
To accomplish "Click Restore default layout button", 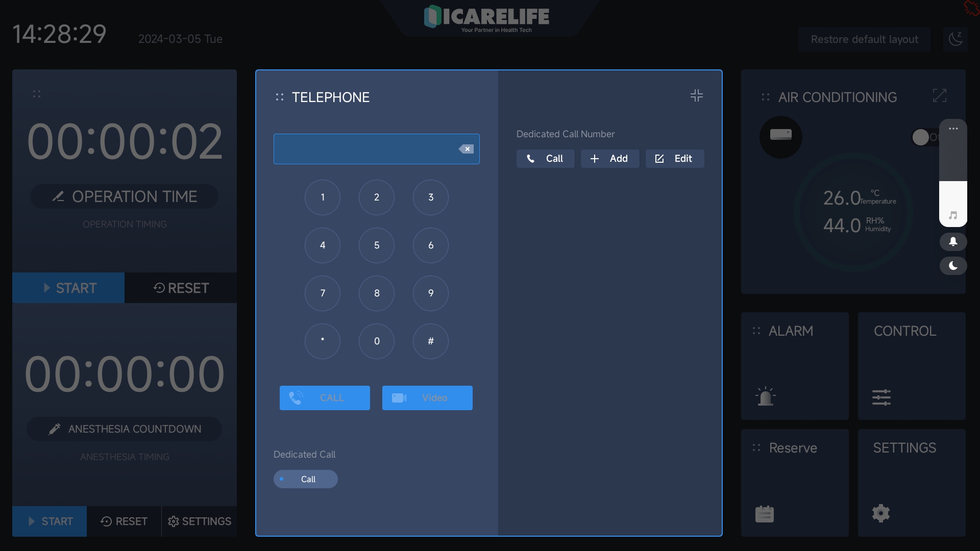I will coord(864,39).
